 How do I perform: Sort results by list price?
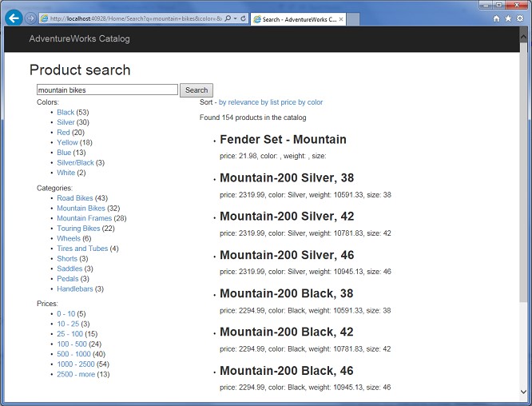point(278,102)
